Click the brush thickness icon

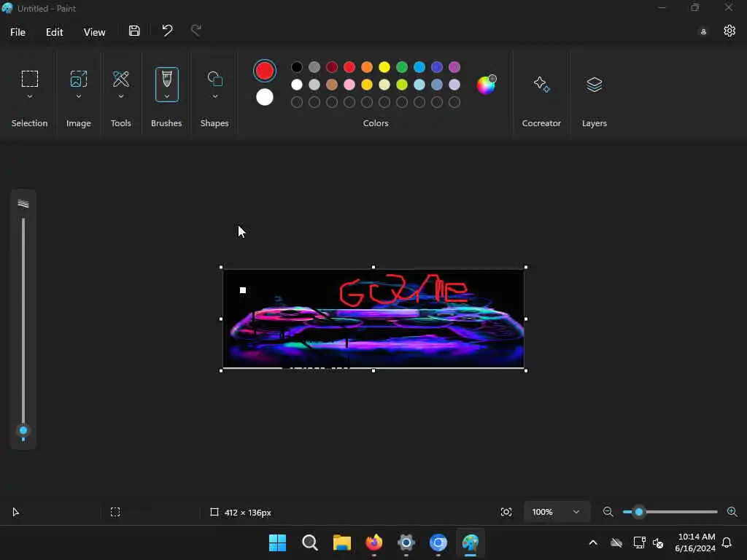[x=23, y=204]
